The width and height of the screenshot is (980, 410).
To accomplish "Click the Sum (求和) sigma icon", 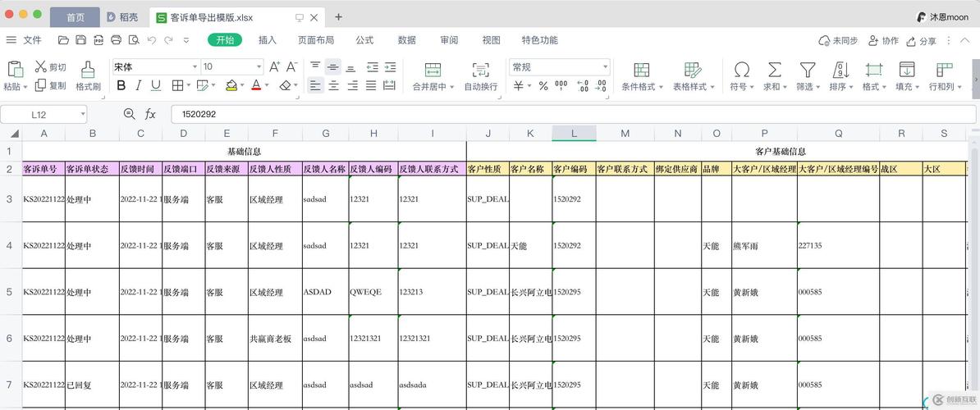I will tap(774, 70).
